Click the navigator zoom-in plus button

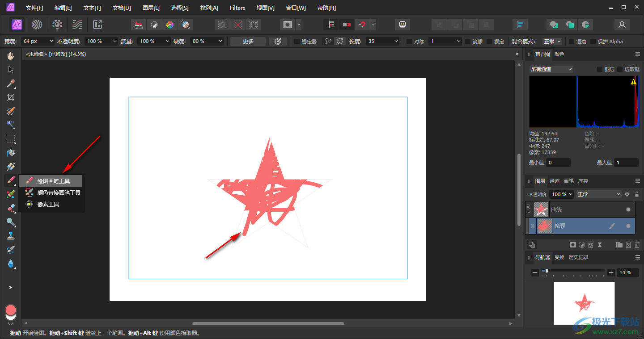611,272
